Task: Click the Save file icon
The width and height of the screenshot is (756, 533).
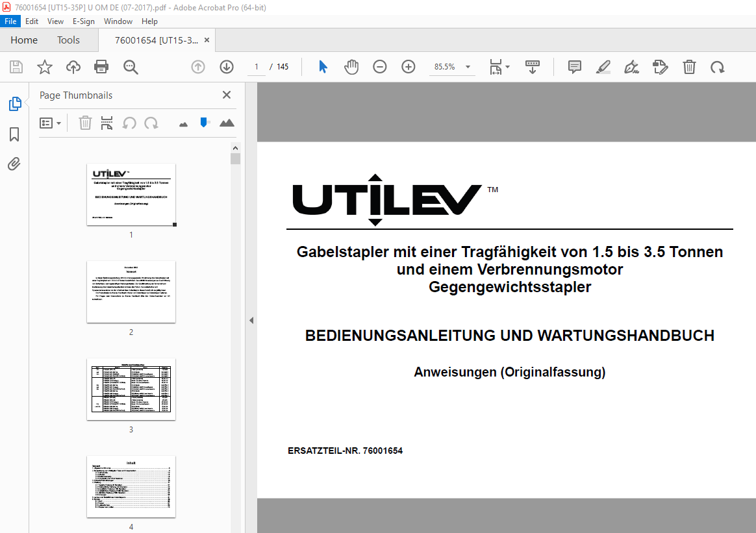Action: [16, 67]
